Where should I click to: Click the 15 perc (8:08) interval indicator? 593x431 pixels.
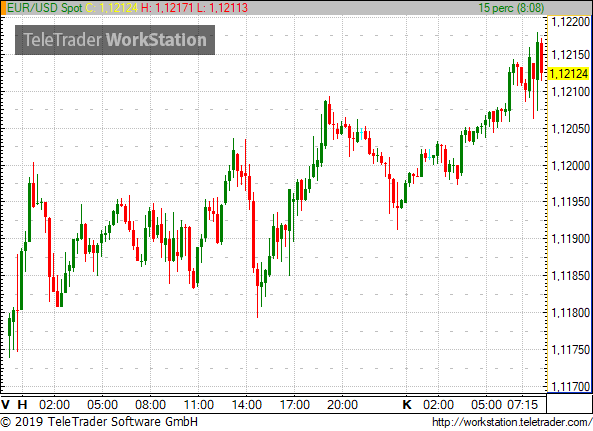point(511,8)
